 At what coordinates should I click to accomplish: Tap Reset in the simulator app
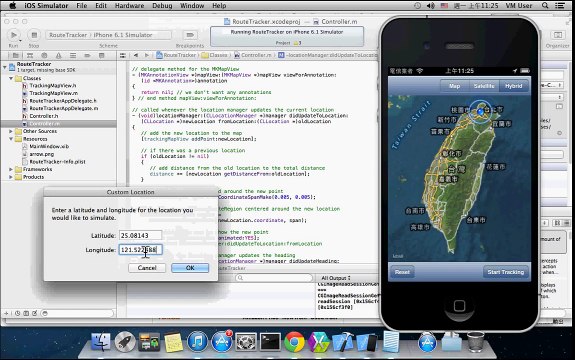tap(402, 272)
